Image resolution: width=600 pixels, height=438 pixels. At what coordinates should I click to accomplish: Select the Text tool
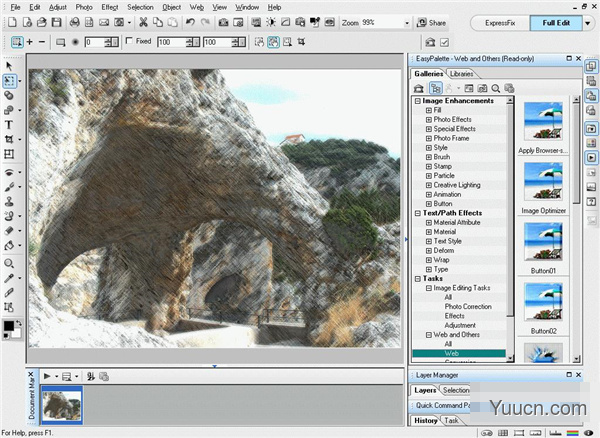tap(9, 125)
